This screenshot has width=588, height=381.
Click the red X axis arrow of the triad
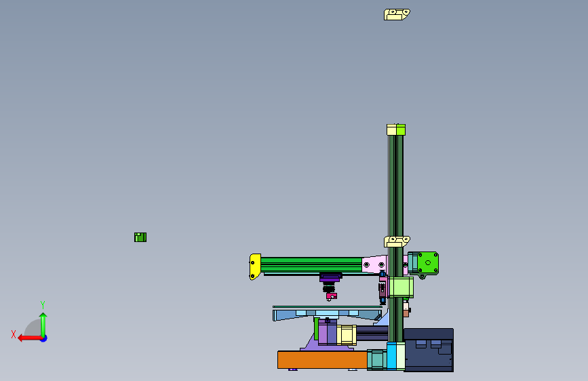pos(29,338)
